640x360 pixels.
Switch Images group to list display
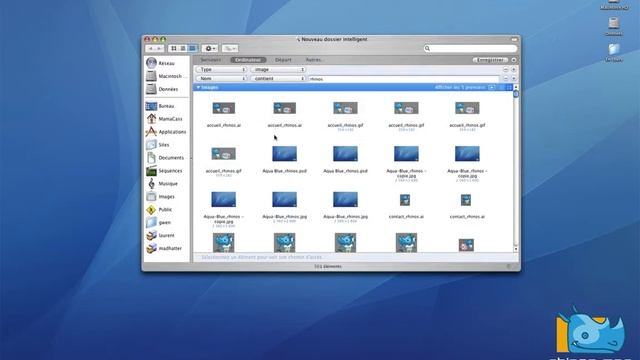(502, 87)
